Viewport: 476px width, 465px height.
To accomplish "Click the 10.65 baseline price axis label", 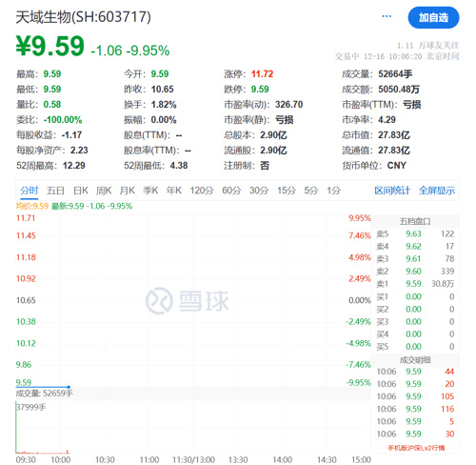I will coord(26,300).
